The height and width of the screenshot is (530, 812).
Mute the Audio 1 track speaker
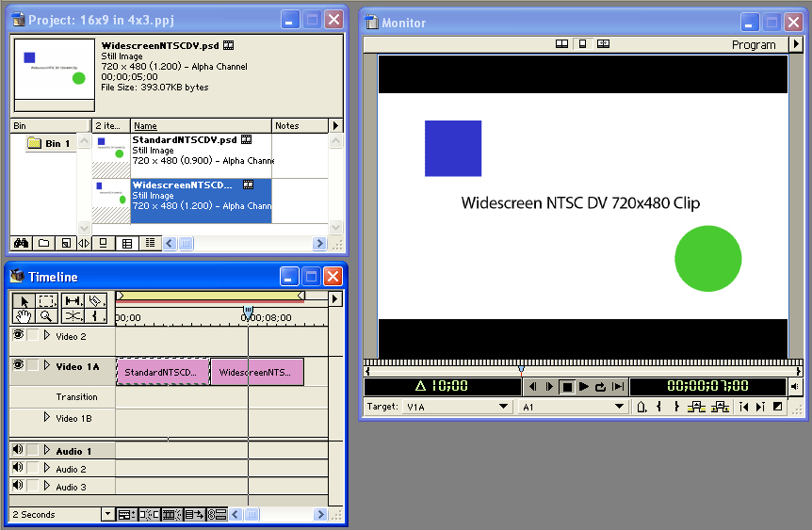click(x=18, y=451)
